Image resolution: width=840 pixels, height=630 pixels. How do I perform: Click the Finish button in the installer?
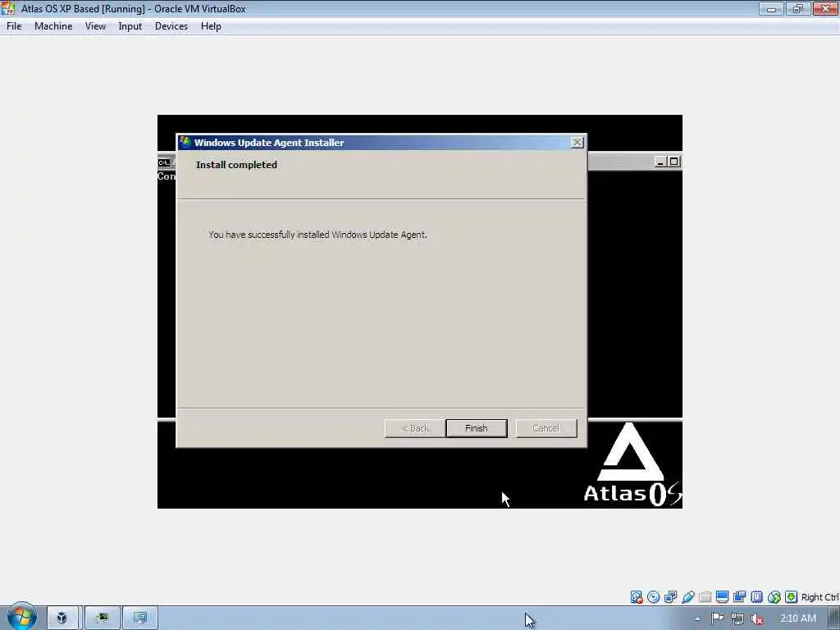[x=477, y=428]
